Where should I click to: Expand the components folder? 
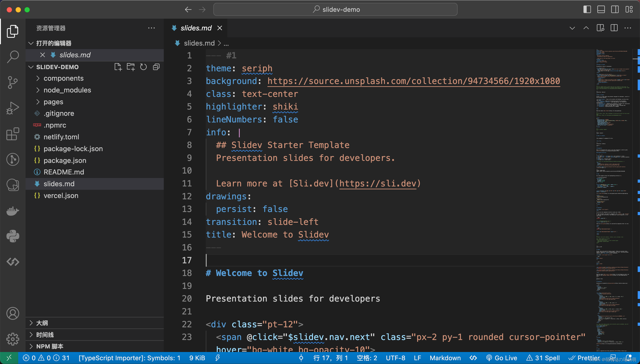pos(64,78)
